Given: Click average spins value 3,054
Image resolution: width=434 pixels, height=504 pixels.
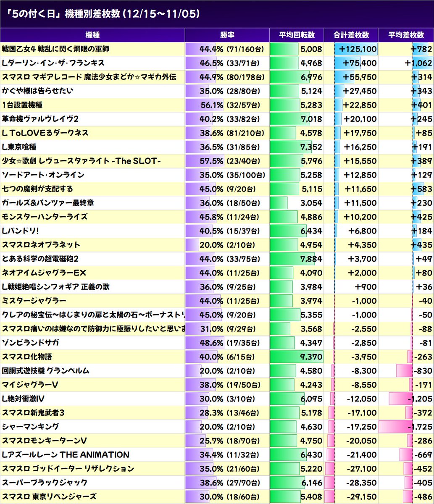Looking at the screenshot, I should point(311,203).
